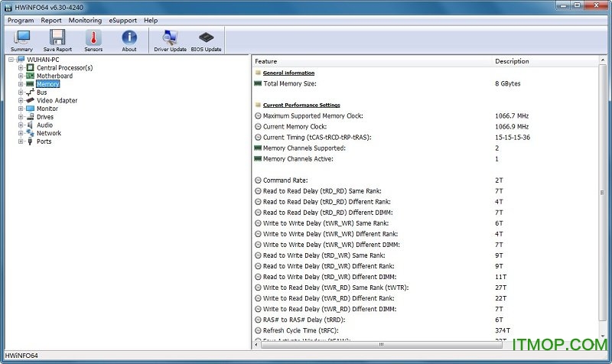Select the Current Memory Clock row

(x=425, y=127)
